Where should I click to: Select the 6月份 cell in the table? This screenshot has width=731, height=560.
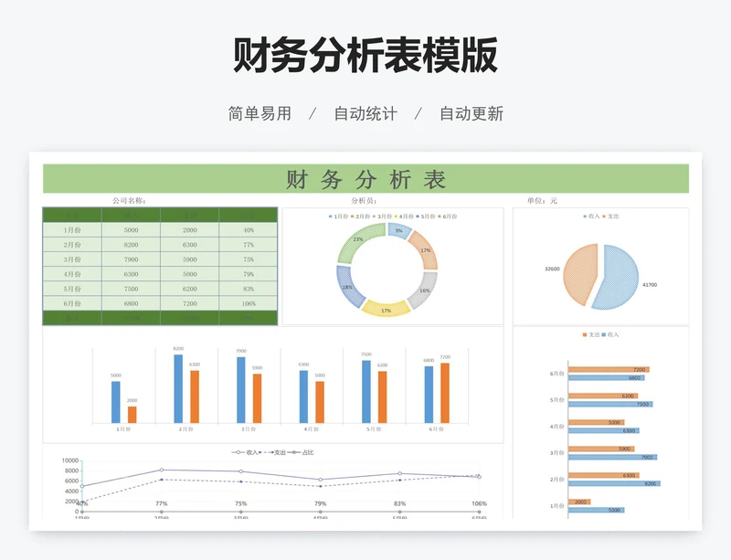pos(72,303)
